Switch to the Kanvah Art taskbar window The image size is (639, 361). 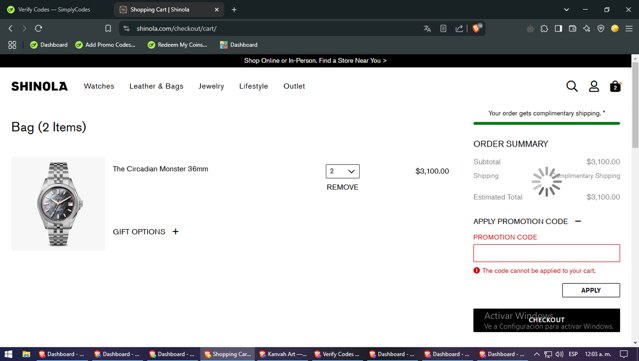[x=282, y=354]
